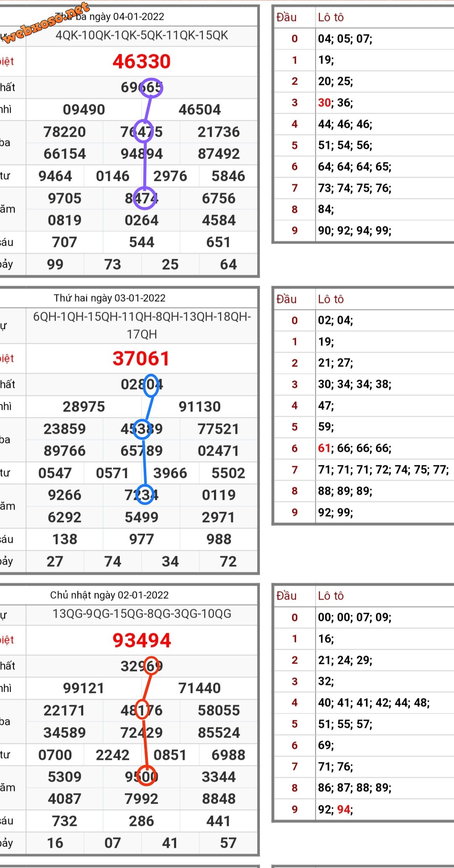
Task: Select prize number 89766
Action: click(65, 451)
